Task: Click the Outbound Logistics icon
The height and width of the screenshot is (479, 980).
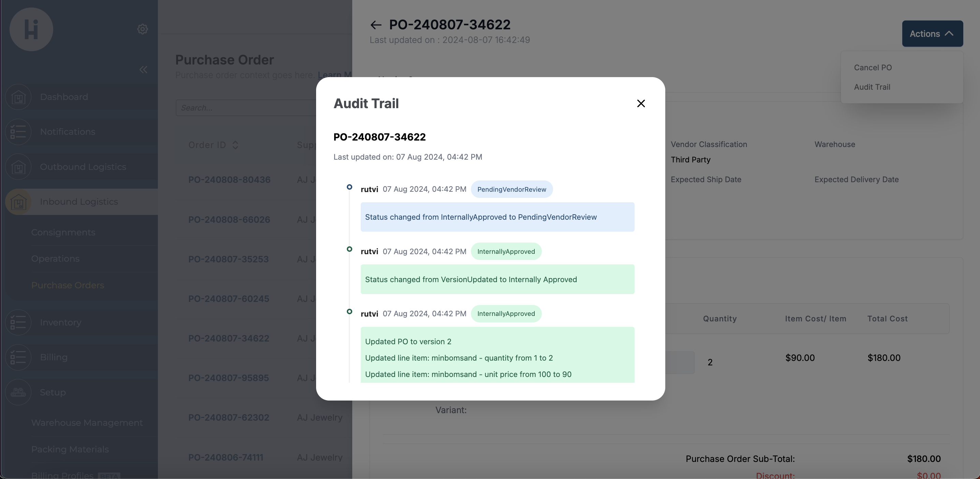Action: tap(18, 167)
